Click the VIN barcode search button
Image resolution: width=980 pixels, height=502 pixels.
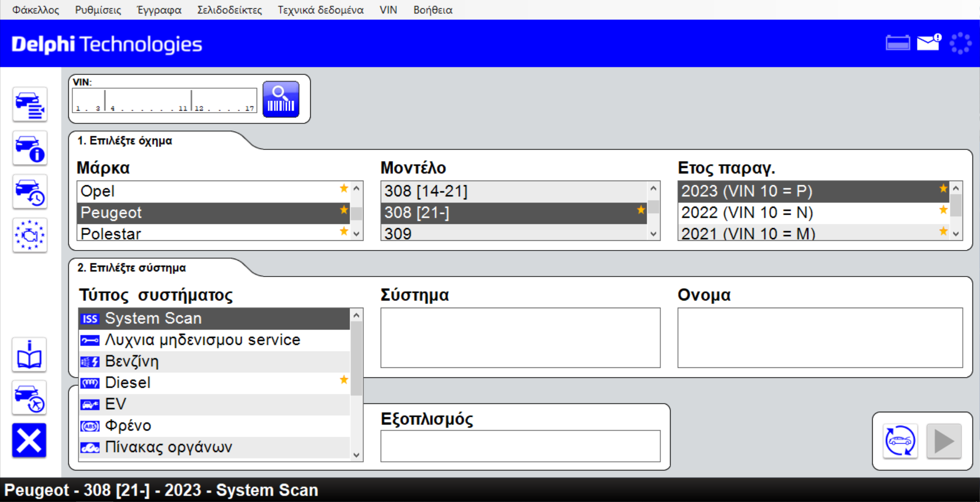(x=281, y=99)
